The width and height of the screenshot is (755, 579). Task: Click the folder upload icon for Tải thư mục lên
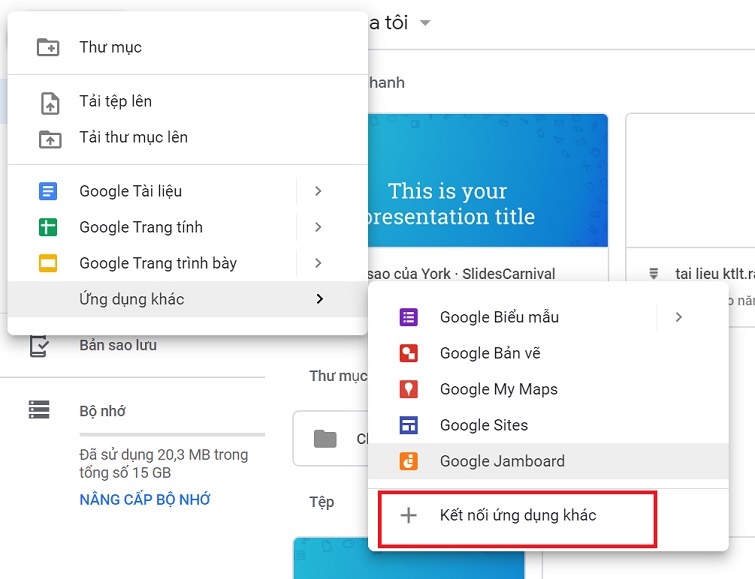pyautogui.click(x=50, y=139)
